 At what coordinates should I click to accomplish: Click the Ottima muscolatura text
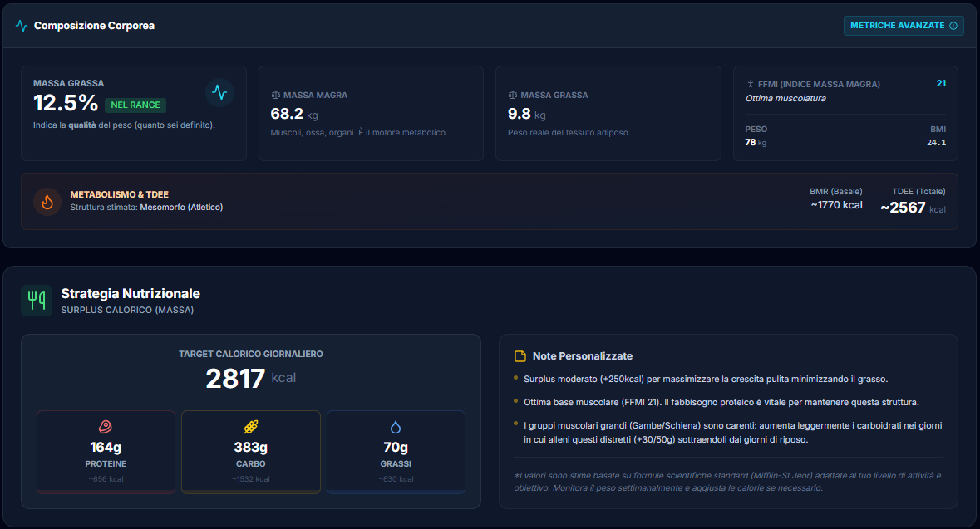coord(785,98)
